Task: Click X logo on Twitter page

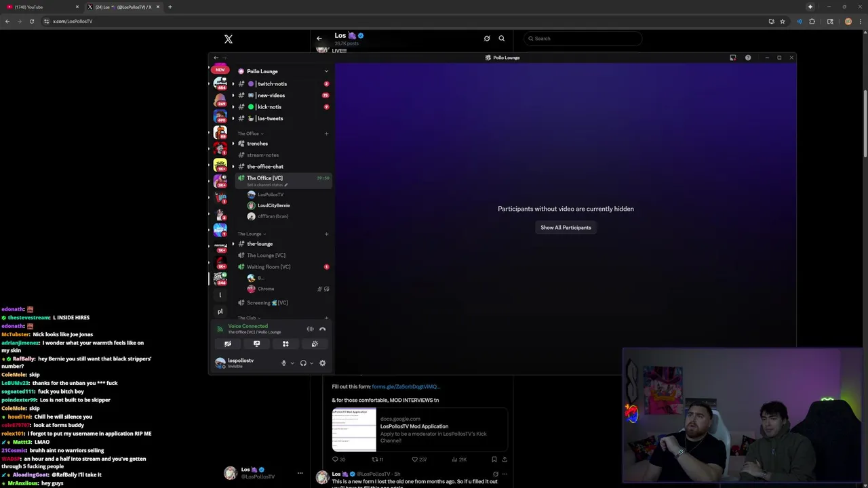Action: point(229,39)
